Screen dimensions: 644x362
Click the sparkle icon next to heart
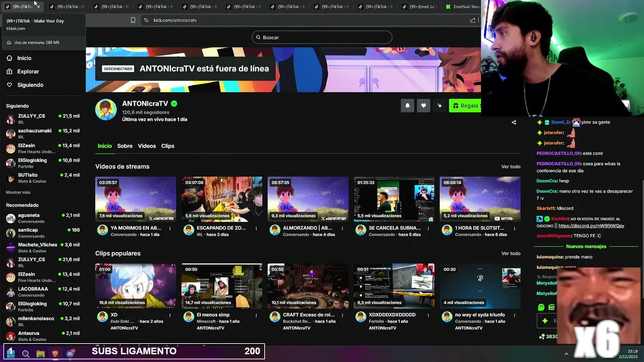click(440, 106)
